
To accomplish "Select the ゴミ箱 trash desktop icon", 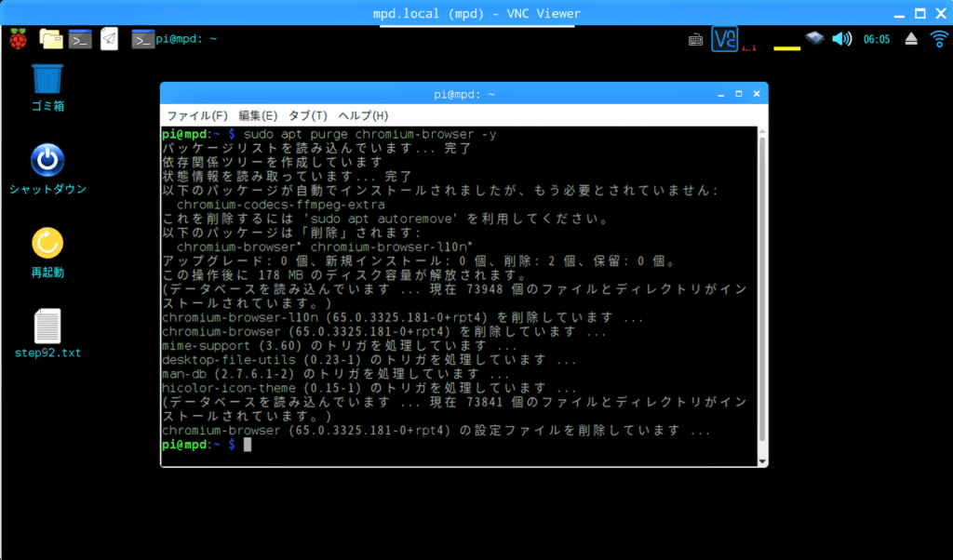I will 47,88.
